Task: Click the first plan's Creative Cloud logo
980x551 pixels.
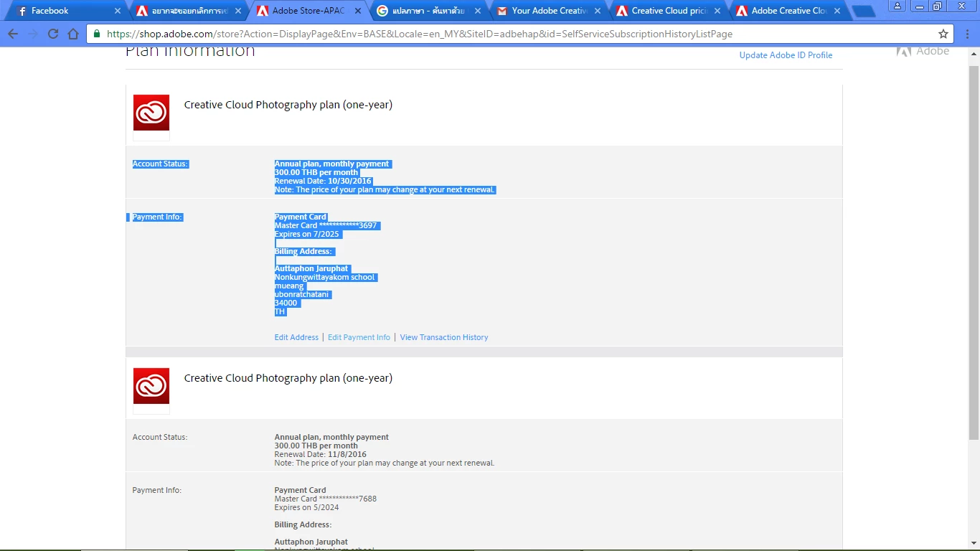Action: [x=151, y=113]
